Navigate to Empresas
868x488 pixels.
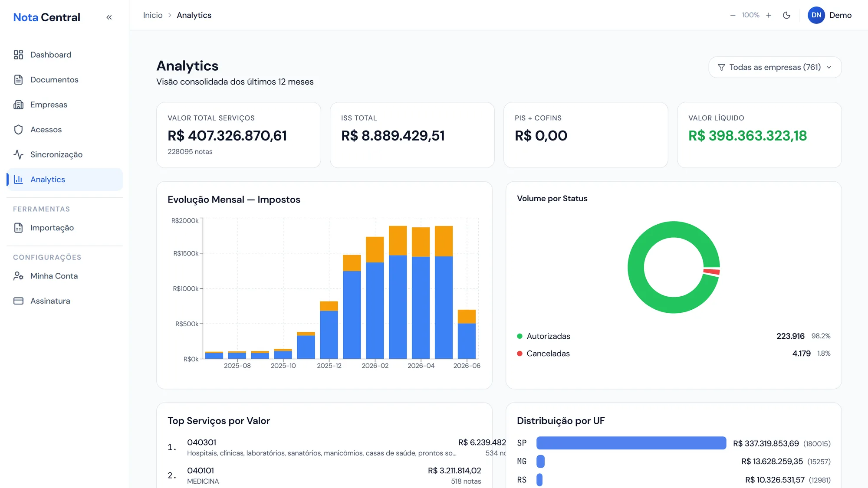click(x=65, y=105)
